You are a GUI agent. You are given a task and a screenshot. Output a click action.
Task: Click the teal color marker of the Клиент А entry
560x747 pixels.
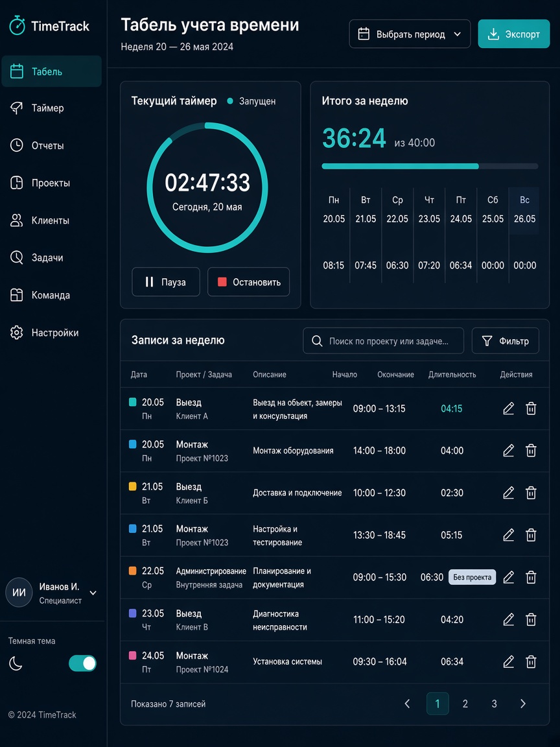[x=133, y=402]
